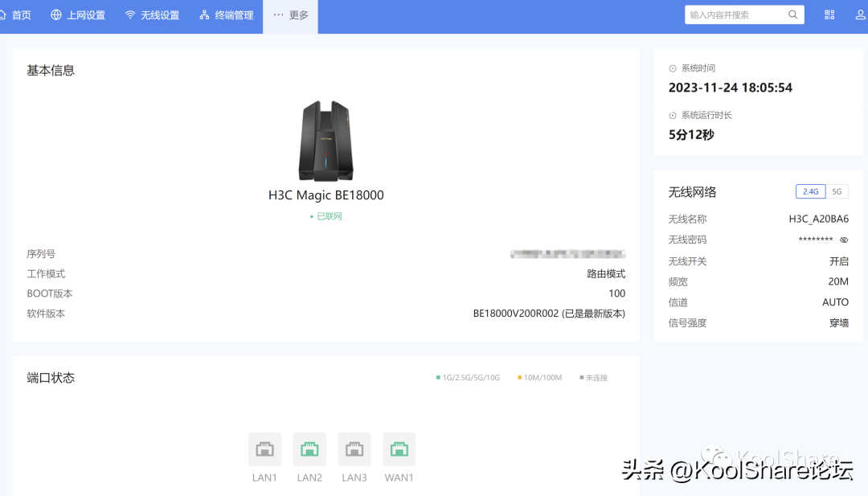Click the software version BE18000V200R002 text
Viewport: 868px width, 496px height.
[549, 314]
